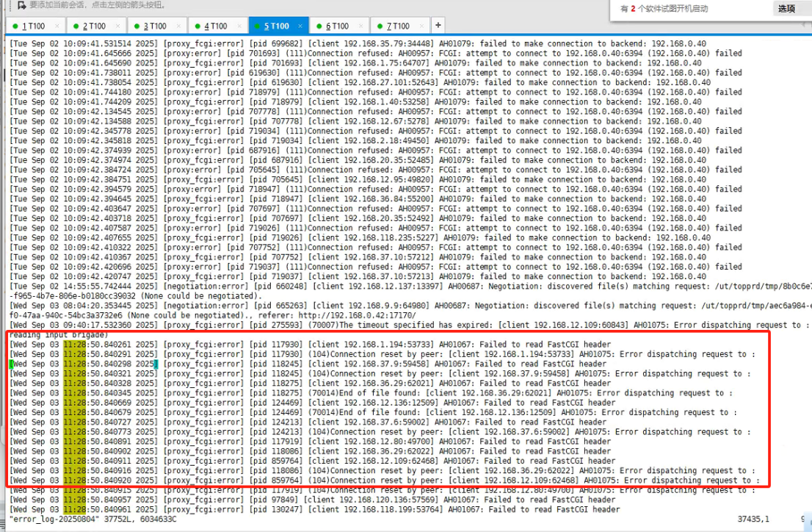The height and width of the screenshot is (532, 812).
Task: Switch to the 2 T100 tab
Action: 95,24
